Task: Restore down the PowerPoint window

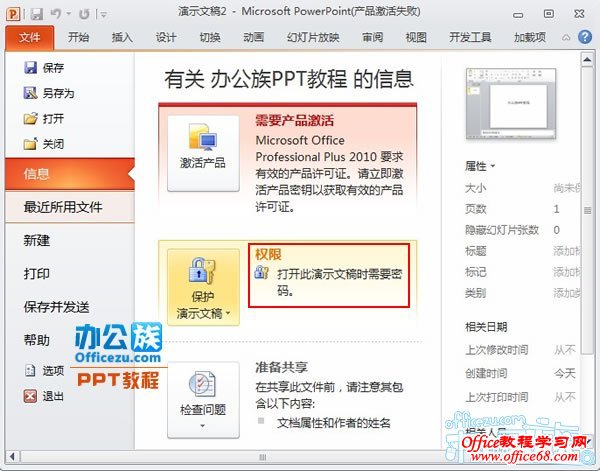Action: tap(549, 14)
